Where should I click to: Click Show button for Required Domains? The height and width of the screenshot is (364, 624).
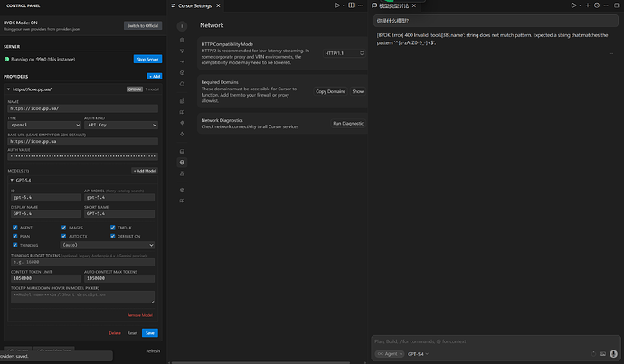(358, 92)
